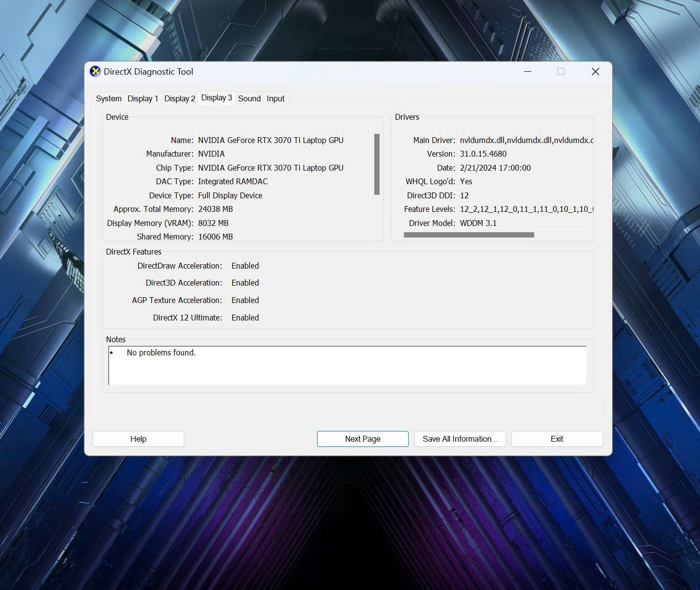This screenshot has height=590, width=700.
Task: Maximize the DirectX Diagnostic Tool window
Action: click(561, 72)
